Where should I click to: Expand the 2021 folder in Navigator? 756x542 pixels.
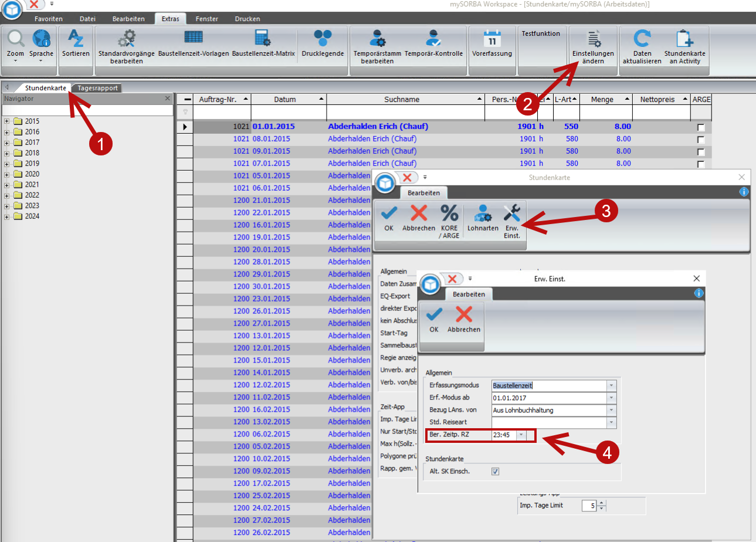pyautogui.click(x=7, y=185)
